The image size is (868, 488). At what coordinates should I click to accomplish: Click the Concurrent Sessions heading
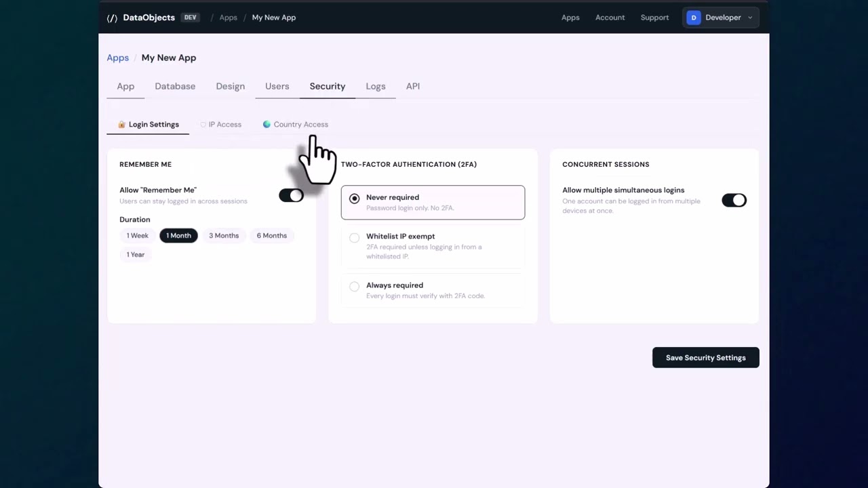tap(606, 165)
